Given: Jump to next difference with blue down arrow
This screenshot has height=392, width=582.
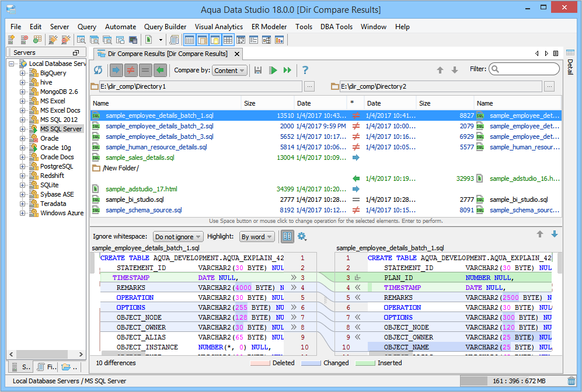Looking at the screenshot, I should [554, 234].
